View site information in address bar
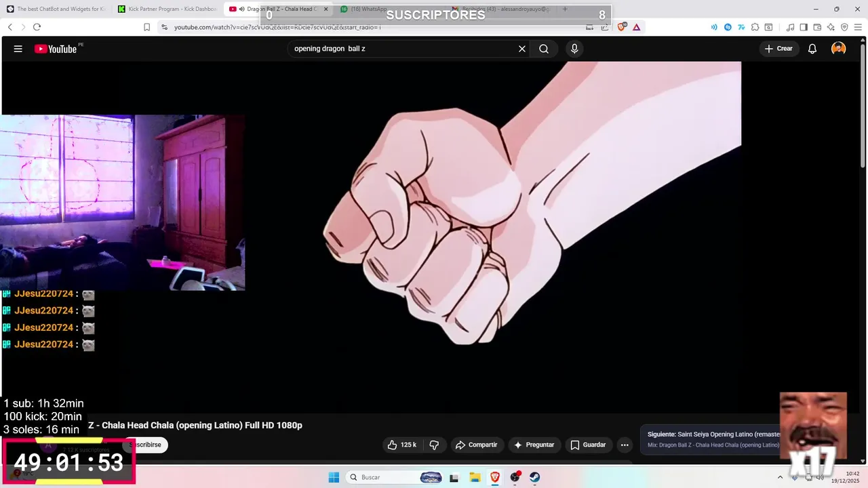Image resolution: width=868 pixels, height=488 pixels. [164, 27]
